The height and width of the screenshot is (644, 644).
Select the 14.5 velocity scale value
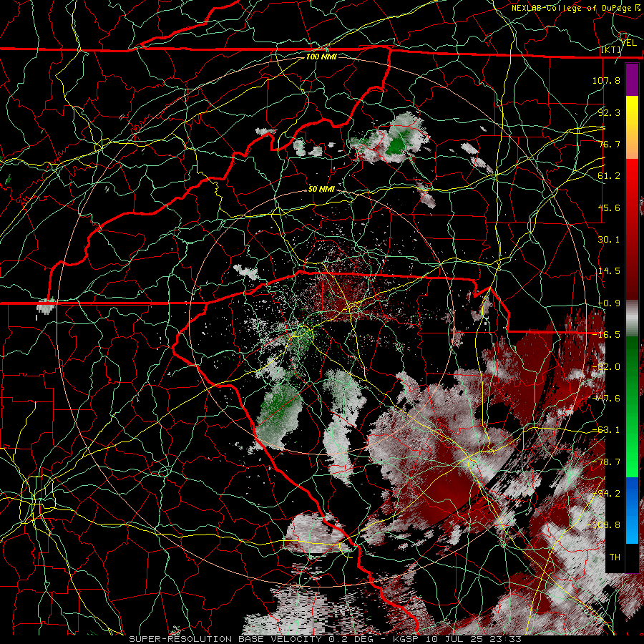point(609,271)
